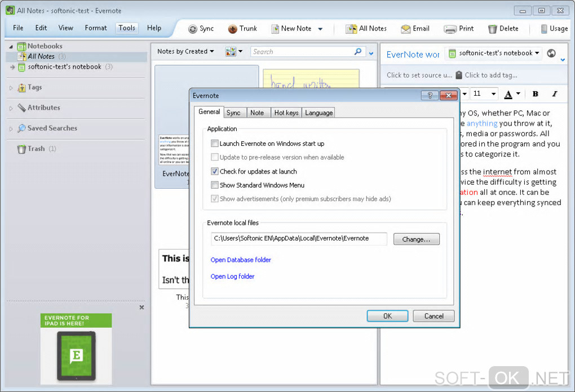
Task: Open the Notes by Created dropdown
Action: click(x=185, y=51)
